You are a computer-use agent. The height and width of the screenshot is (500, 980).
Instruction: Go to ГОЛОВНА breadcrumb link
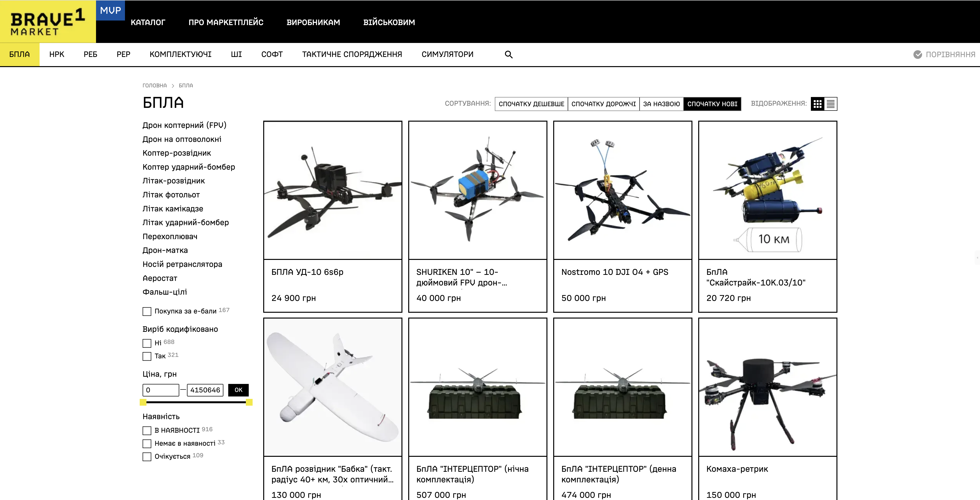point(154,86)
